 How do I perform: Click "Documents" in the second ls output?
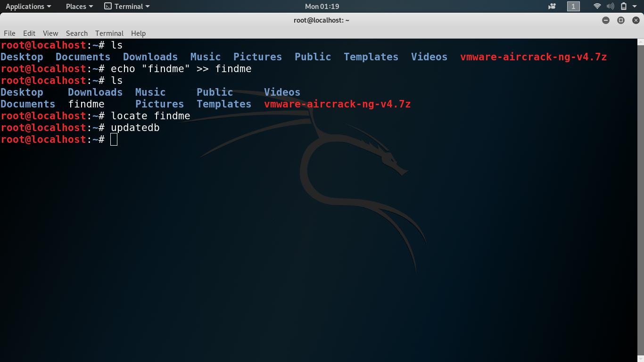[x=28, y=104]
